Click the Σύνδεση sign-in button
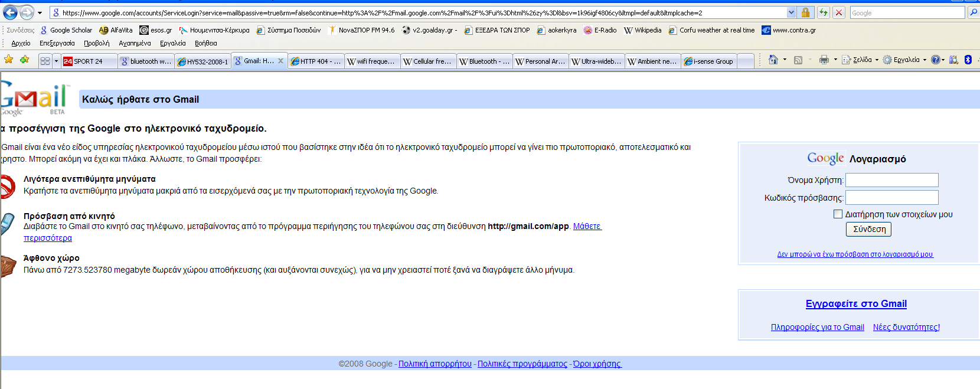This screenshot has height=389, width=980. click(868, 229)
